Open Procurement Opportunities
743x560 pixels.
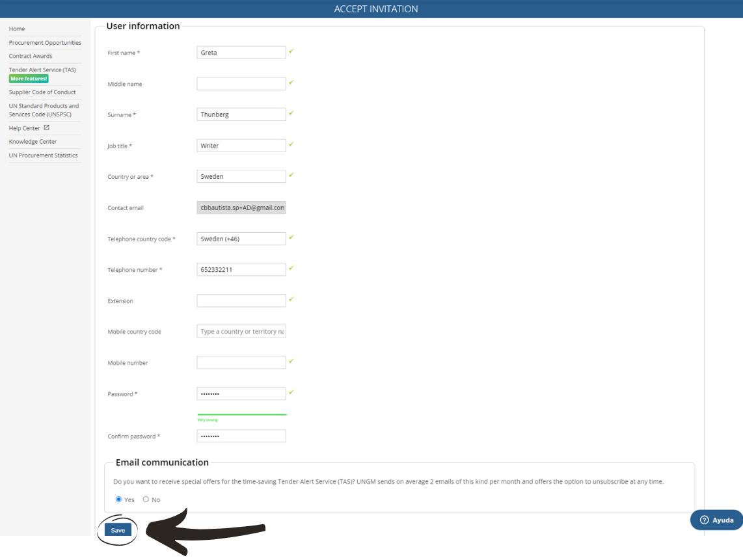click(x=45, y=42)
